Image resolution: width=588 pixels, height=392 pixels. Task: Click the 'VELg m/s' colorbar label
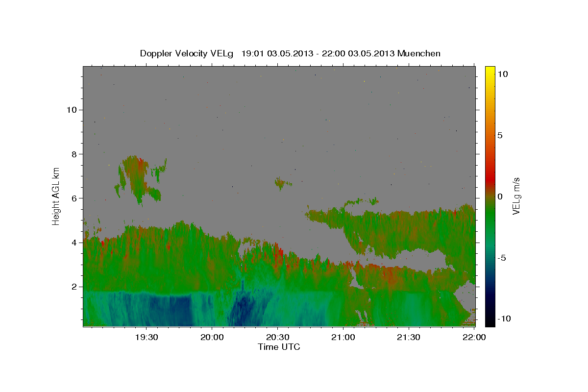point(516,196)
